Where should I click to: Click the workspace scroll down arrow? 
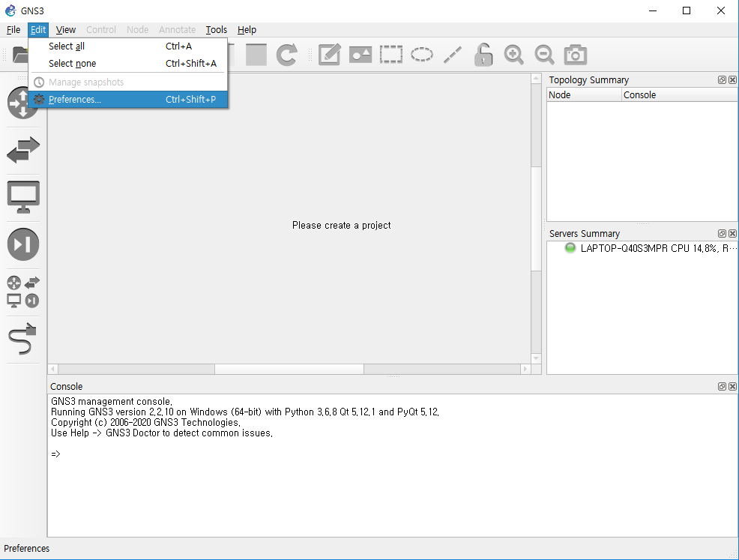pos(536,358)
